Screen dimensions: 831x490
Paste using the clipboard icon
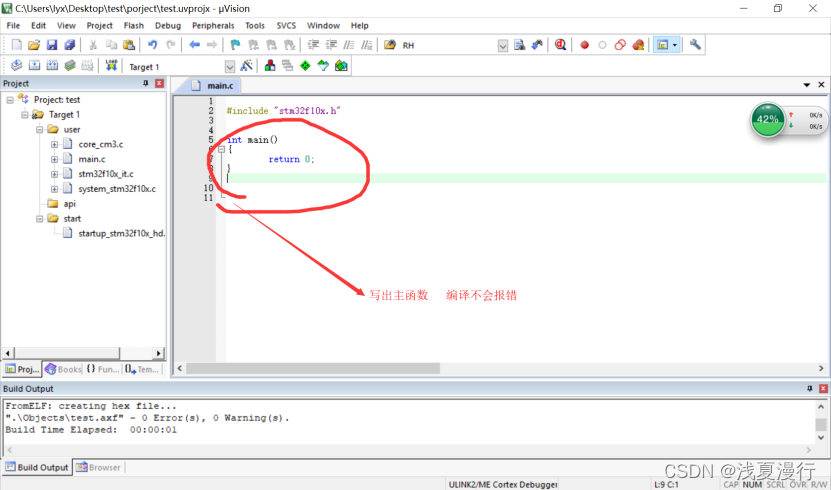(x=129, y=45)
